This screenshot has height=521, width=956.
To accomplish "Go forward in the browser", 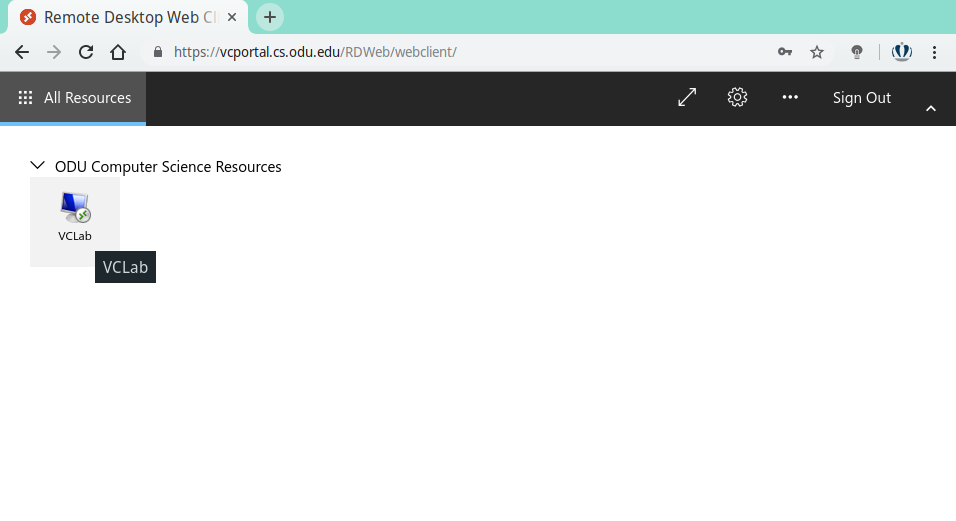I will [x=54, y=52].
